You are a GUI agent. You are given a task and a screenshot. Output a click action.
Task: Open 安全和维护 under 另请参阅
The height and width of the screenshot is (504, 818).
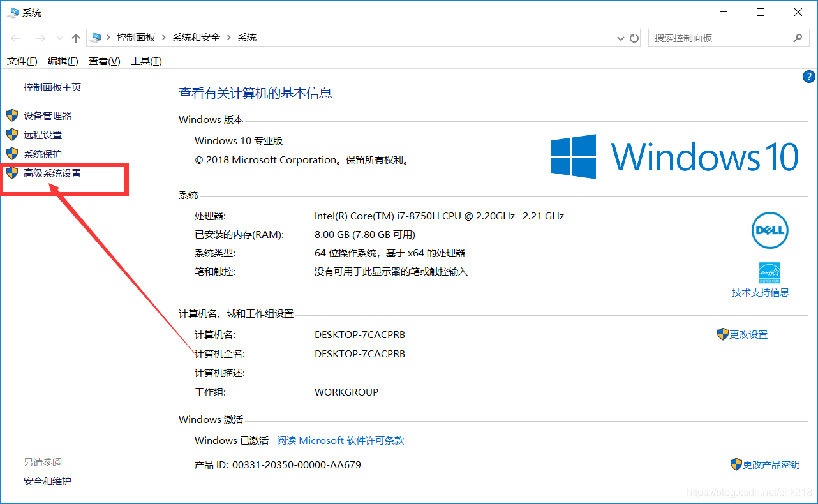(x=47, y=481)
